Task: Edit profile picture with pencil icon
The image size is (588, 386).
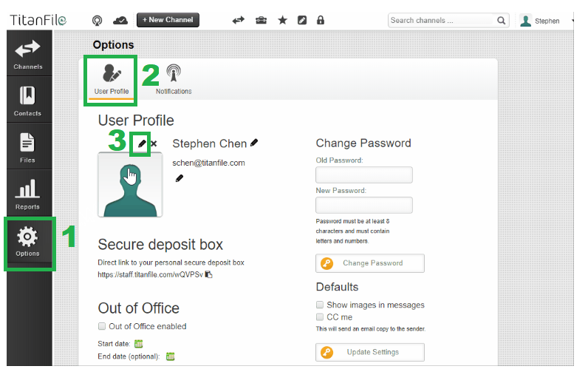Action: (142, 143)
